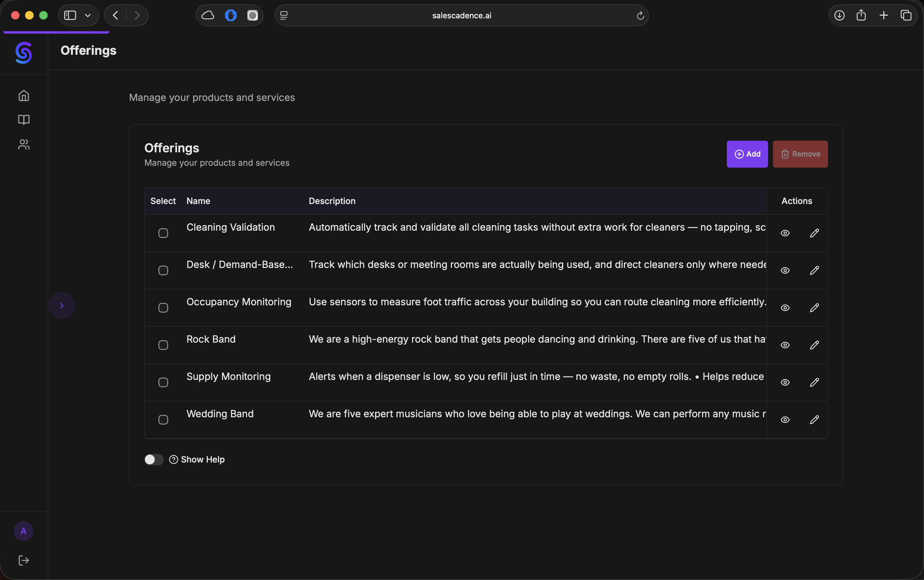Open the Home icon in the sidebar

(23, 95)
